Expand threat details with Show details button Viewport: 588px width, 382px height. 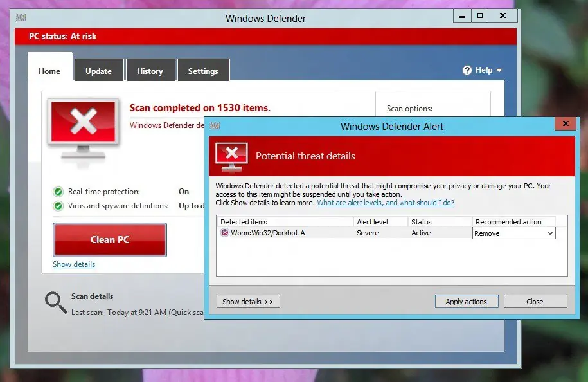coord(248,301)
